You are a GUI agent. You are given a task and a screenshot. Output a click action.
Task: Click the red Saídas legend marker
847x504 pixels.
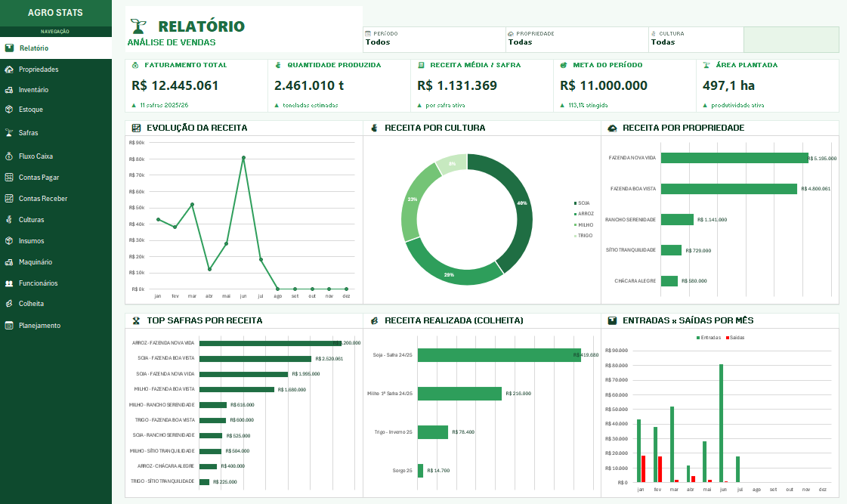(x=728, y=338)
